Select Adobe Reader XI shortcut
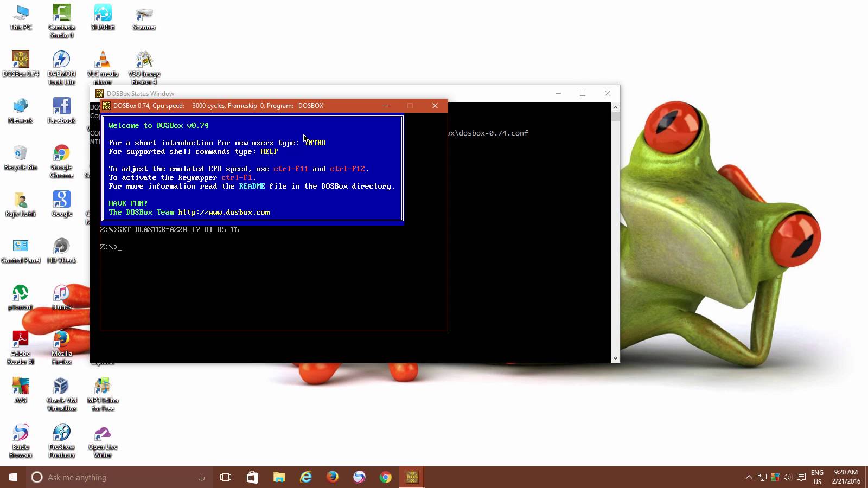 point(21,348)
